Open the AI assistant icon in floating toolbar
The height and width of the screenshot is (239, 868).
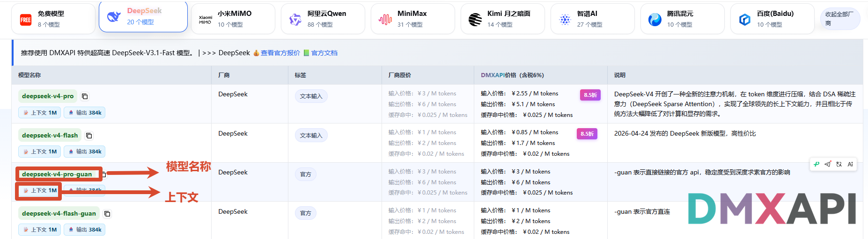850,164
